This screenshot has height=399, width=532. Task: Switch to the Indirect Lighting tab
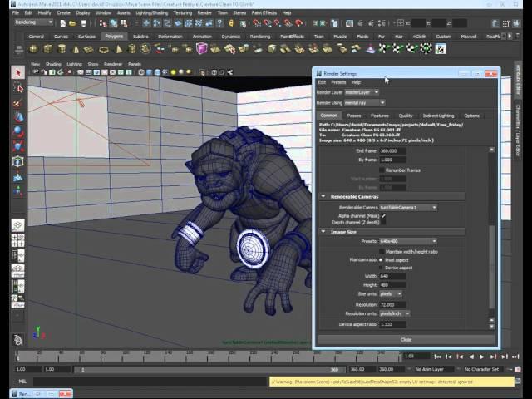pos(438,116)
